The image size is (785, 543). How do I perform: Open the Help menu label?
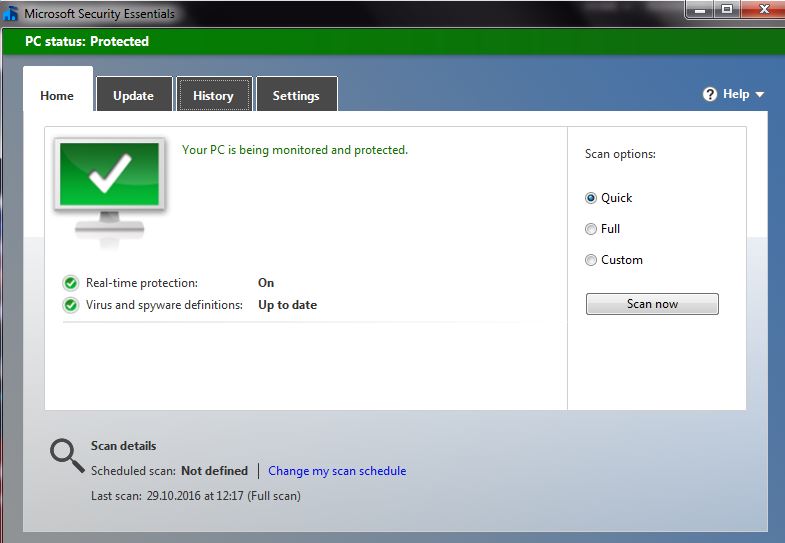(736, 94)
